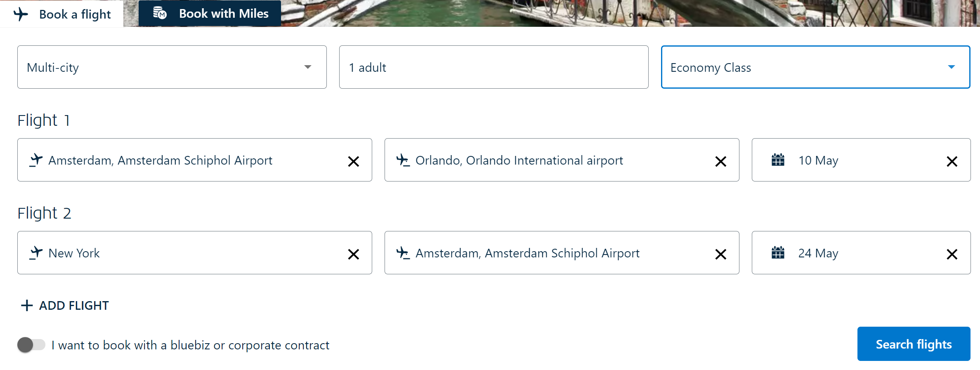980x370 pixels.
Task: Remove New York from Flight 2 origin
Action: tap(353, 254)
